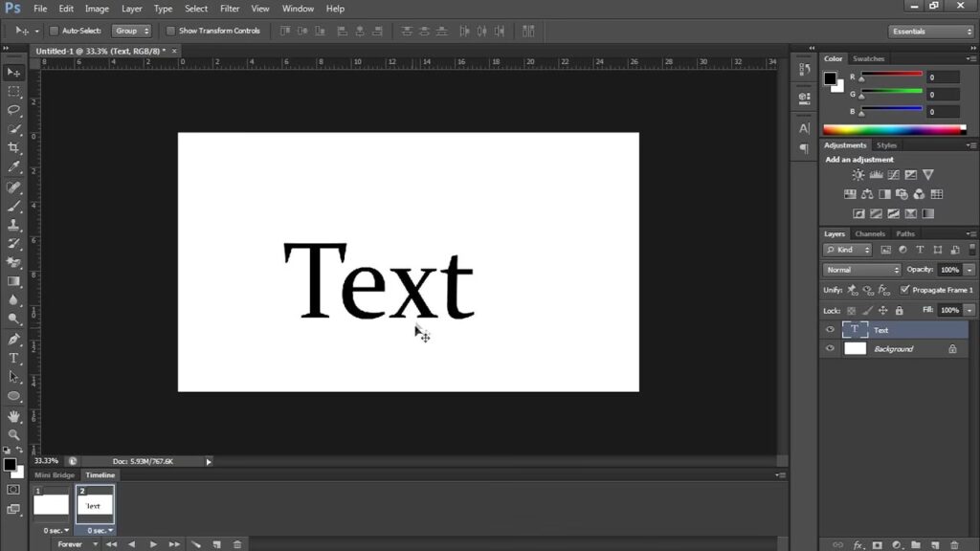Open the Essentials workspace dropdown
Viewport: 980px width, 551px height.
(930, 31)
